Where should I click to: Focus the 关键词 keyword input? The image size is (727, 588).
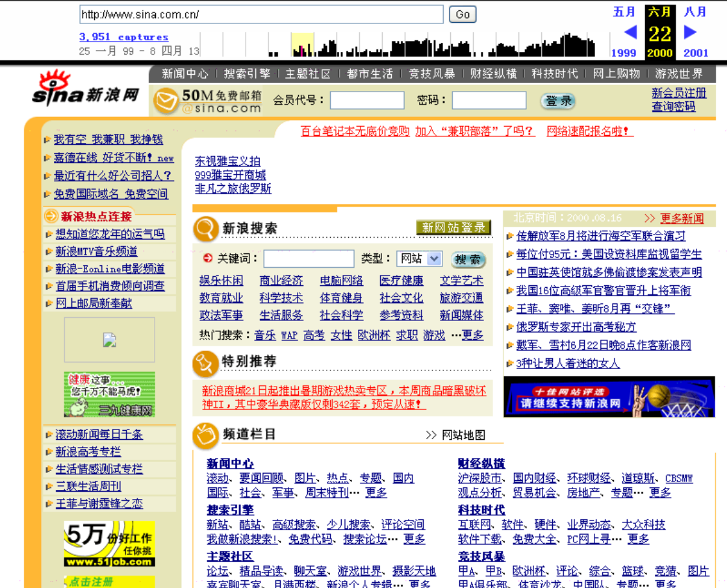coord(309,259)
